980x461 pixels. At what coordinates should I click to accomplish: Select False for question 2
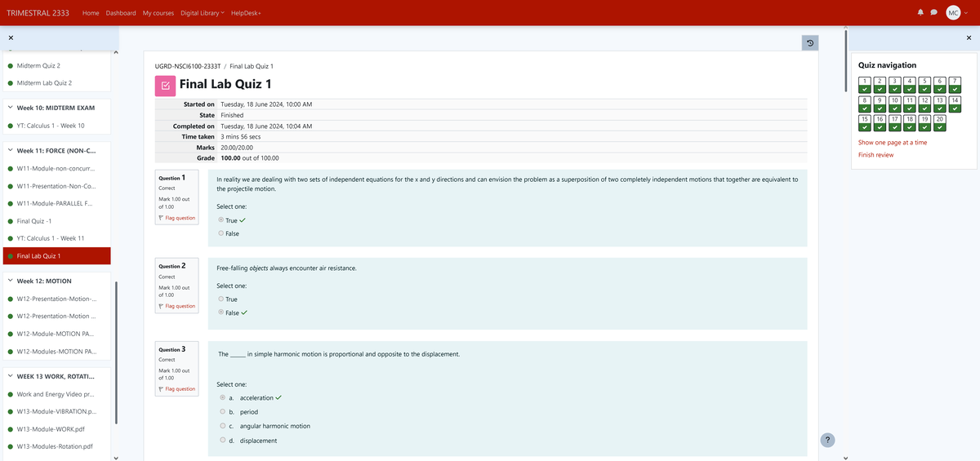pyautogui.click(x=221, y=313)
